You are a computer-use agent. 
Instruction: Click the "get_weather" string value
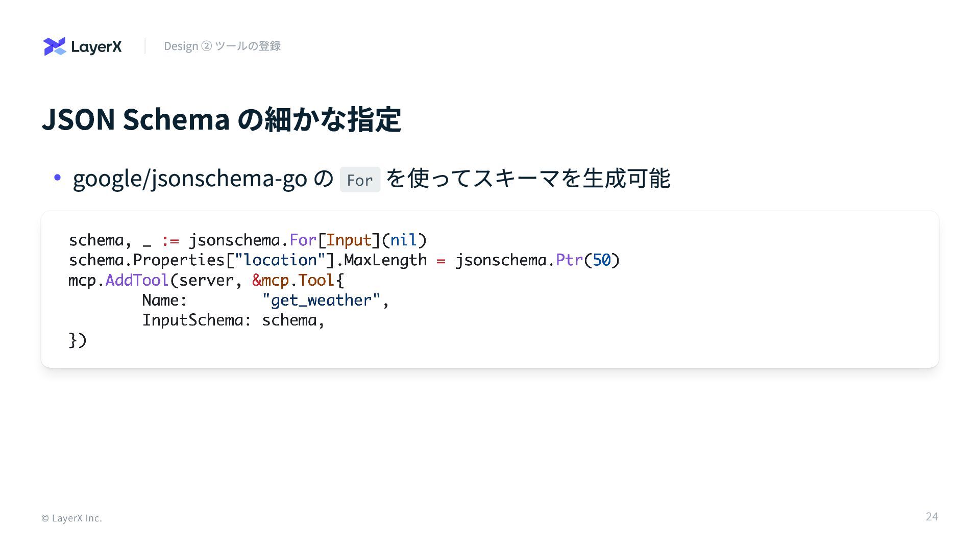[321, 300]
